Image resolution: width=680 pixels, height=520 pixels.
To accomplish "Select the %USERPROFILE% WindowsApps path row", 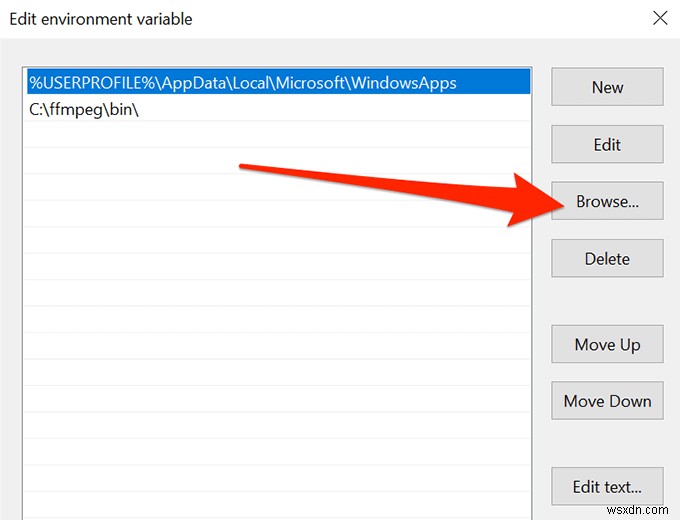I will click(x=278, y=82).
